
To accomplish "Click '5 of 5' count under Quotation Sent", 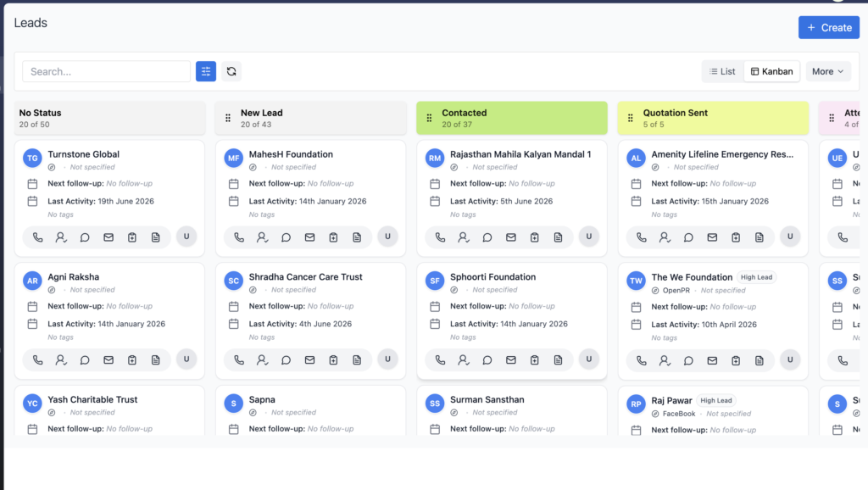I will click(654, 125).
